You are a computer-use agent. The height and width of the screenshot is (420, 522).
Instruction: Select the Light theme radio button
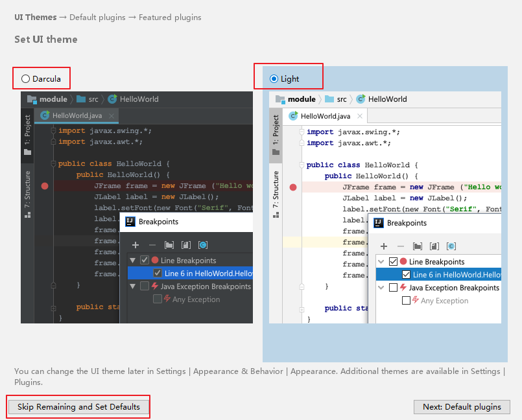pyautogui.click(x=274, y=79)
